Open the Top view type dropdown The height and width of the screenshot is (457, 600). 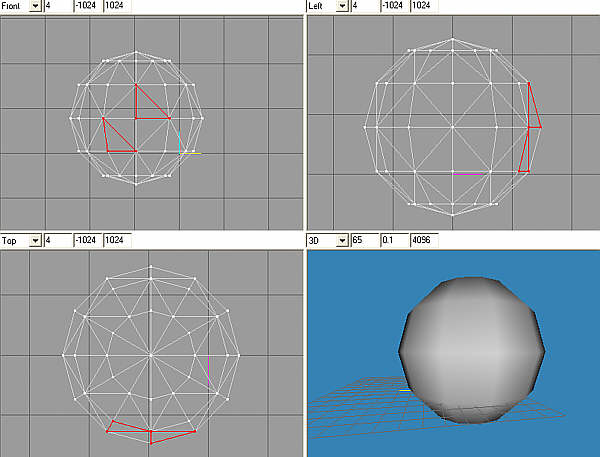click(x=35, y=240)
